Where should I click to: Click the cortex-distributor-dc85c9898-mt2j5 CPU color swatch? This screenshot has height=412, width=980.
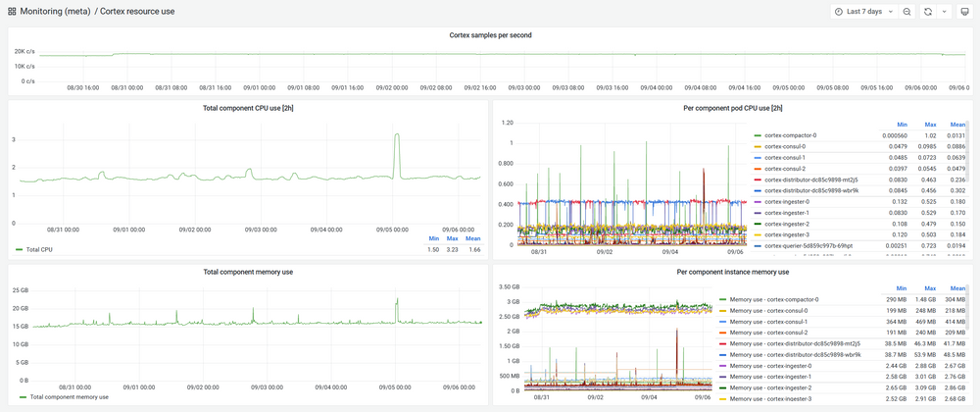click(758, 180)
